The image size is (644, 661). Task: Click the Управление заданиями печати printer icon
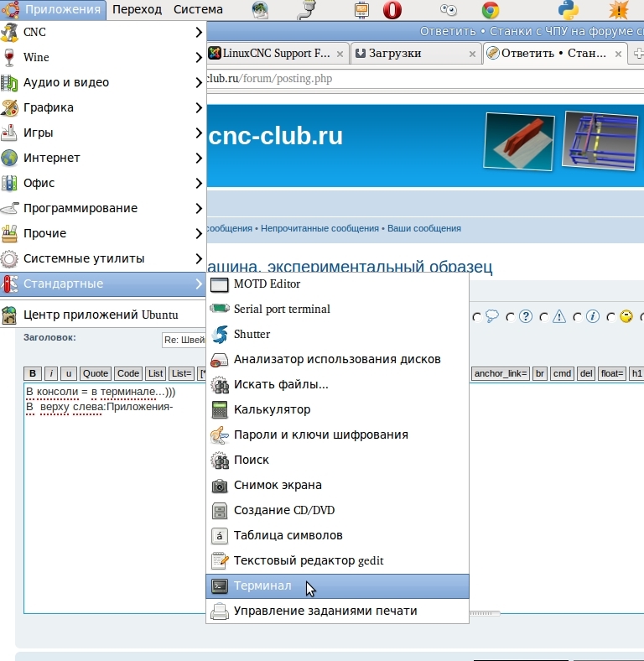coord(220,611)
